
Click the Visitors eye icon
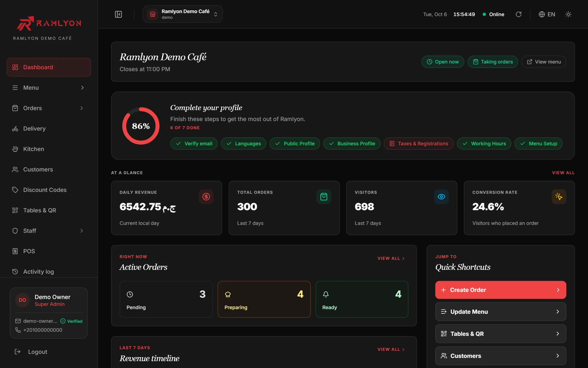(x=441, y=197)
